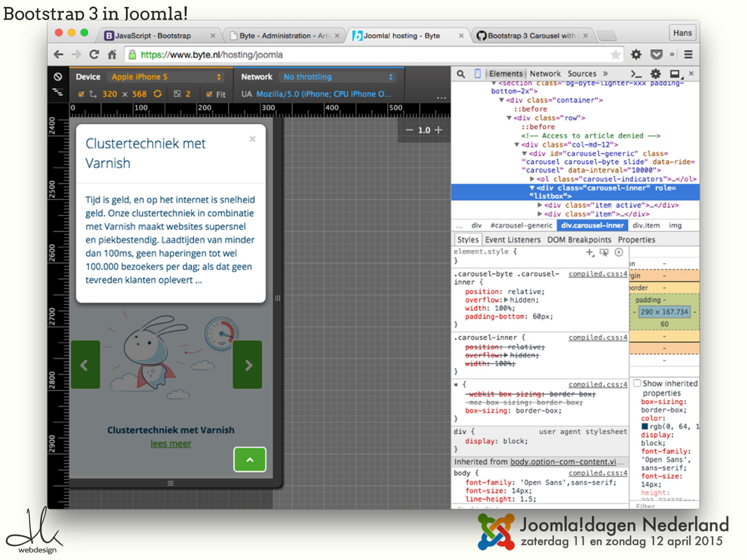Collapse the div class container node
This screenshot has width=747, height=560.
coord(501,100)
